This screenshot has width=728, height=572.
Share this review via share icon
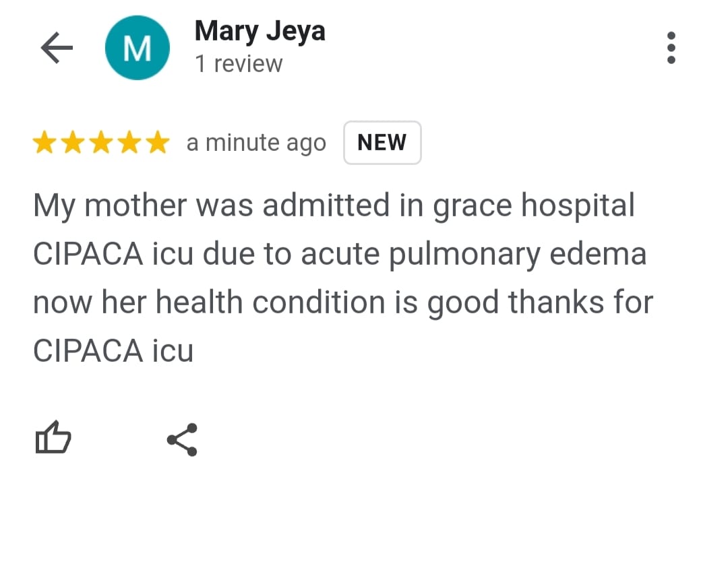click(182, 440)
